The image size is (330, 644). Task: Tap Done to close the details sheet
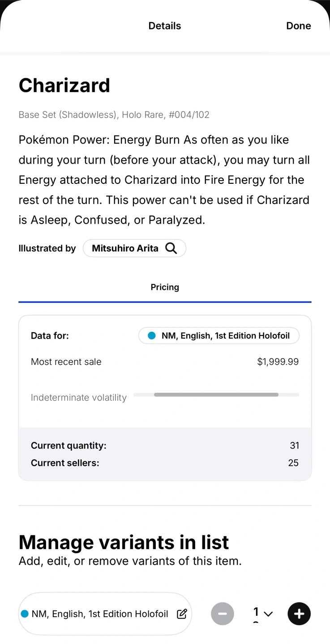tap(298, 26)
